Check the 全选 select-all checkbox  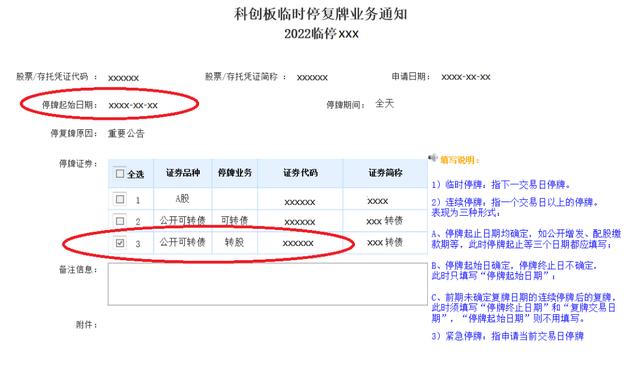(120, 174)
